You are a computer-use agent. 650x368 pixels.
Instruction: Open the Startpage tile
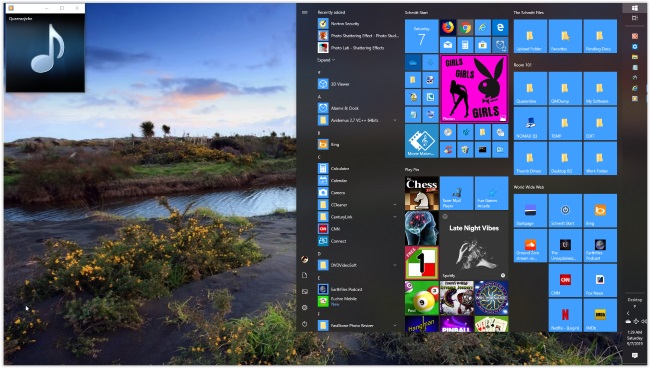pos(530,211)
